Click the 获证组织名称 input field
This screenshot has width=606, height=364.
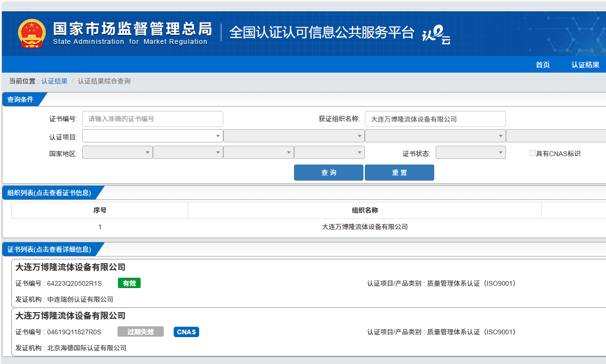click(435, 119)
